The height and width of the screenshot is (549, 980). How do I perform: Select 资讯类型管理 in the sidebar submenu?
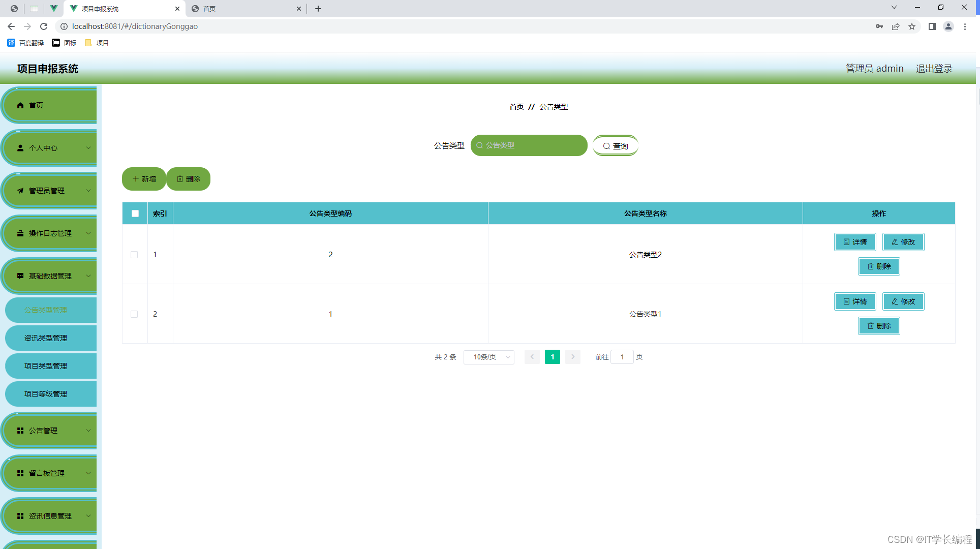pyautogui.click(x=51, y=338)
